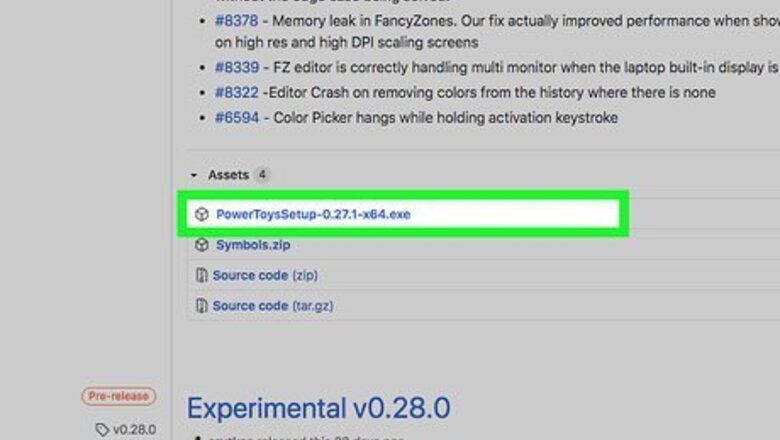Click text 'Color Picker hangs while holding activation keystroke'
780x440 pixels.
pos(445,118)
